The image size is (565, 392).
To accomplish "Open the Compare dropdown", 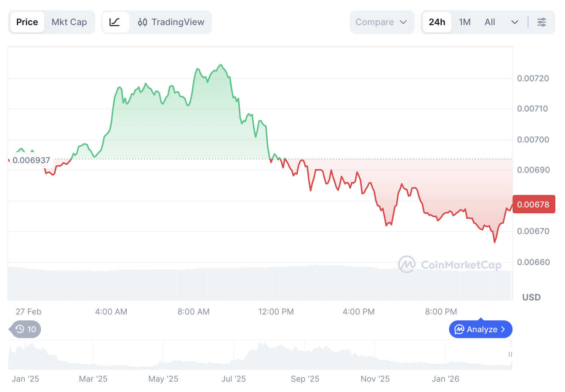I will (381, 22).
